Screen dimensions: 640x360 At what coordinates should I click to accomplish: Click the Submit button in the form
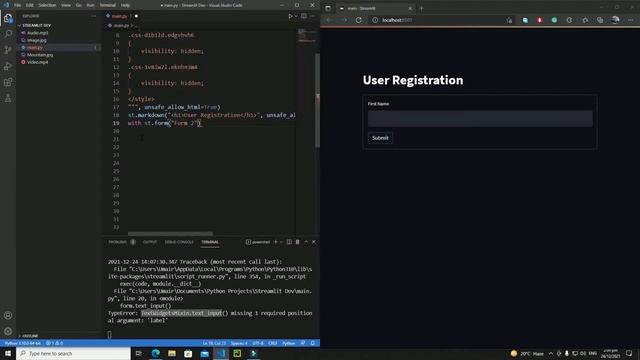(380, 138)
